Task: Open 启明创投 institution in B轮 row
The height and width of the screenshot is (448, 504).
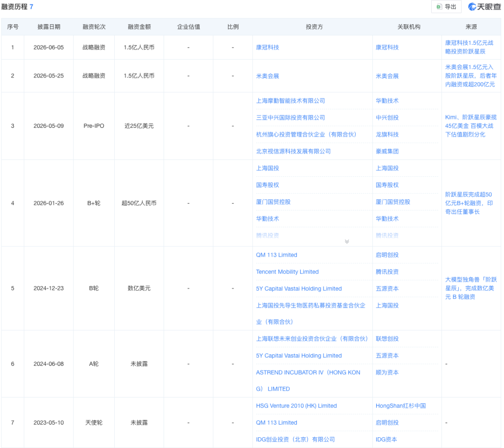Action: [x=387, y=255]
